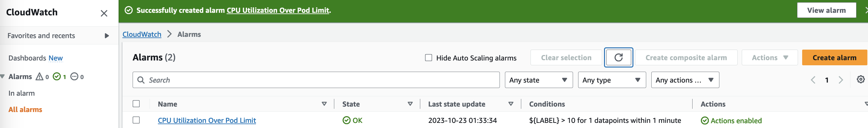This screenshot has width=868, height=128.
Task: Sort alarms by Name column arrow
Action: [324, 104]
